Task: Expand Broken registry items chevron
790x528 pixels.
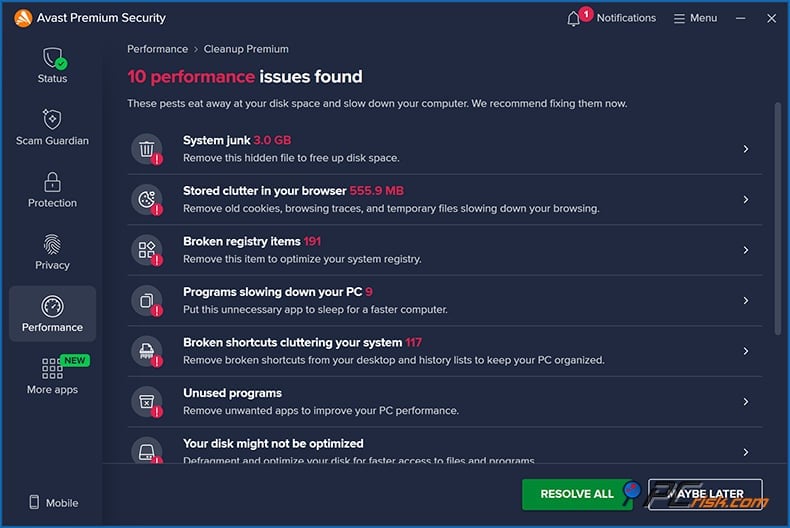Action: (746, 250)
